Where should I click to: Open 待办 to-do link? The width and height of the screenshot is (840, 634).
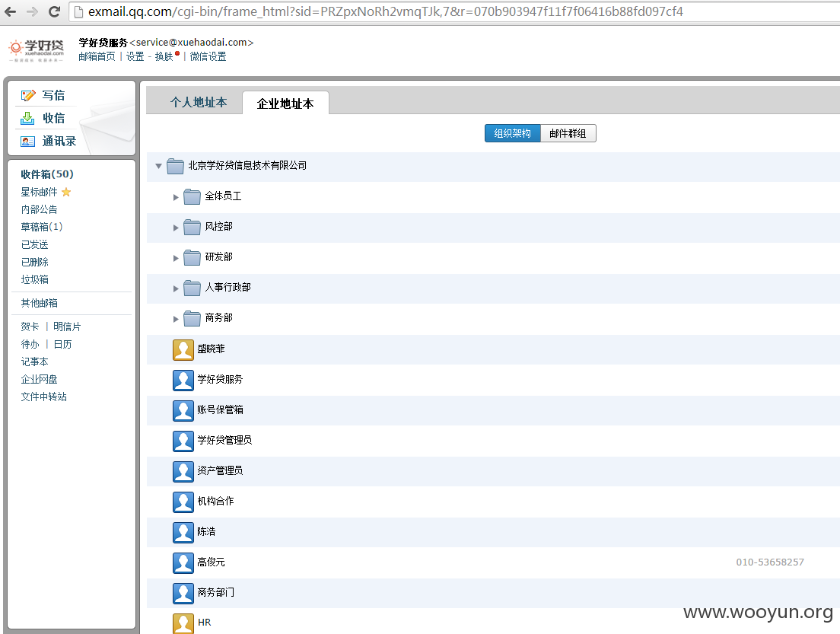(x=30, y=344)
